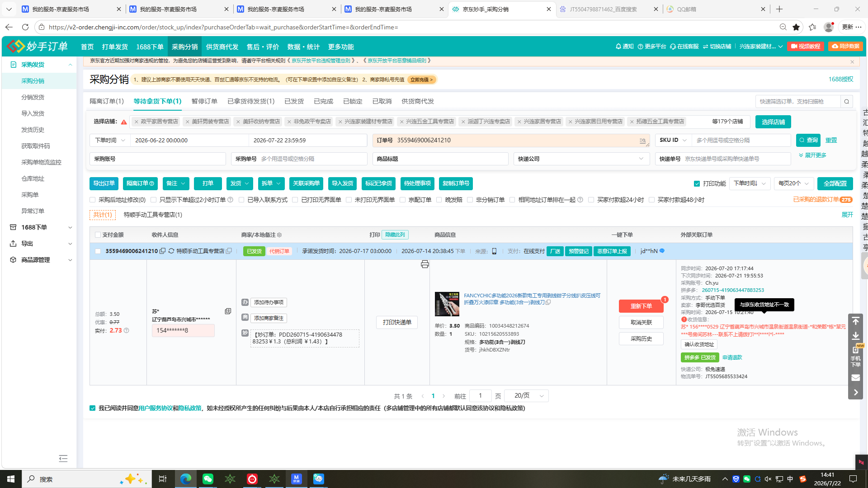Open sort order 下单时间 dropdown
Screen dimensions: 868x488
750,183
